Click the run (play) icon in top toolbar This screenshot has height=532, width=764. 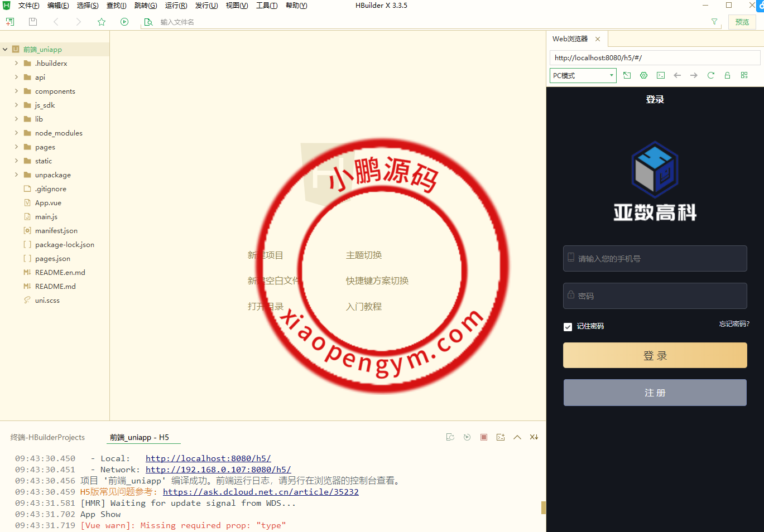pos(124,22)
